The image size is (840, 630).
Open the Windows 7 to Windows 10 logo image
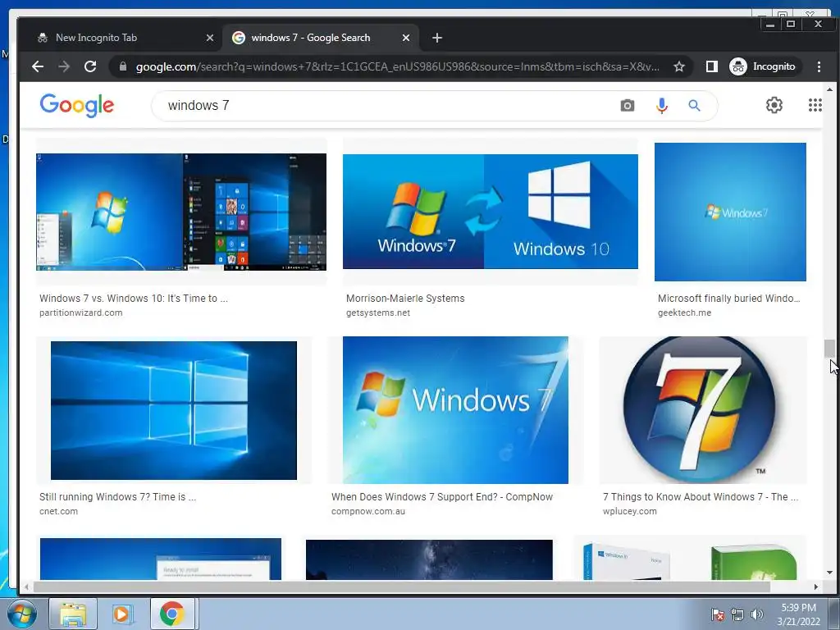click(x=491, y=212)
